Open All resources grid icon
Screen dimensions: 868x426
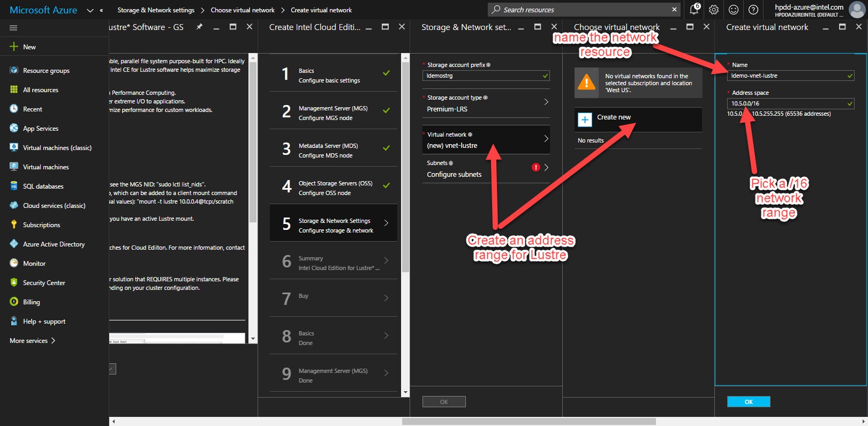click(x=14, y=89)
